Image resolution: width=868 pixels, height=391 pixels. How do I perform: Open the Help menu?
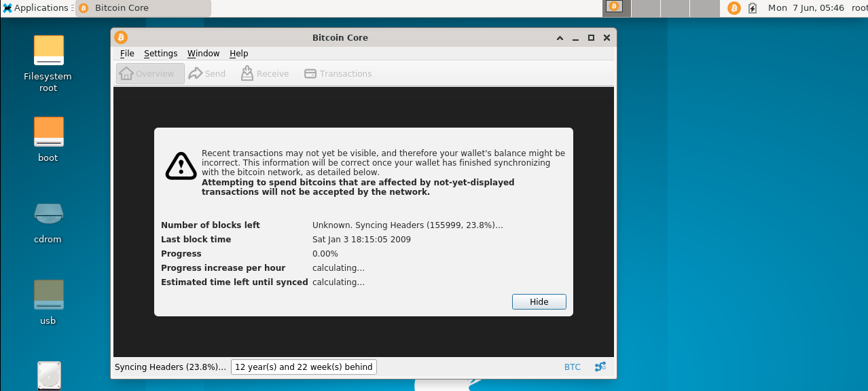(238, 54)
